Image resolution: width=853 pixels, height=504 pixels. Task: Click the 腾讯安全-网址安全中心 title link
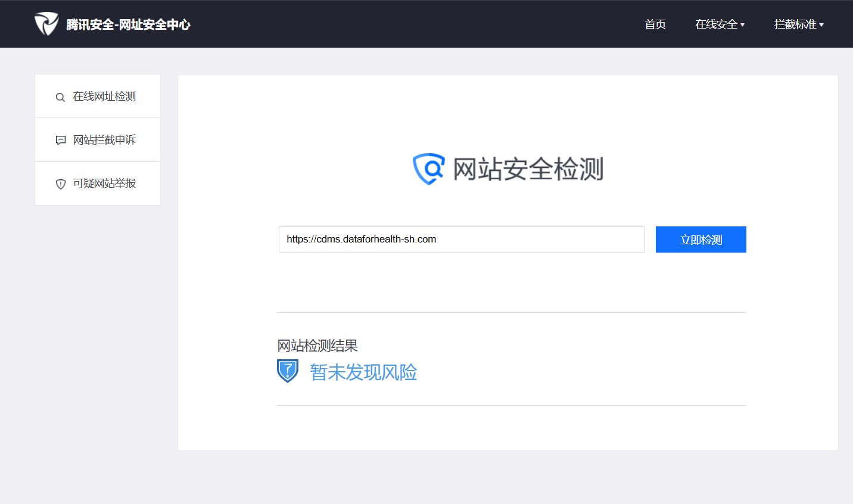(x=128, y=24)
